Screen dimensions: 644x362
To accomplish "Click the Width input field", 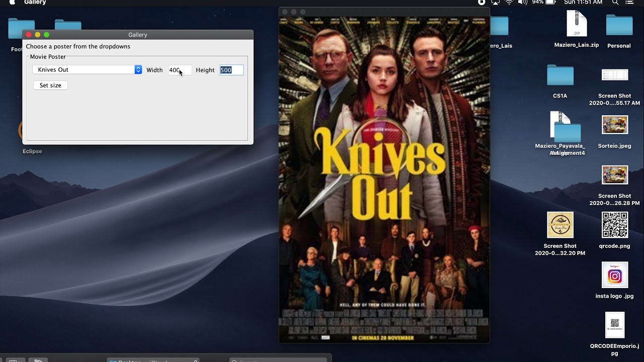I will pos(180,70).
